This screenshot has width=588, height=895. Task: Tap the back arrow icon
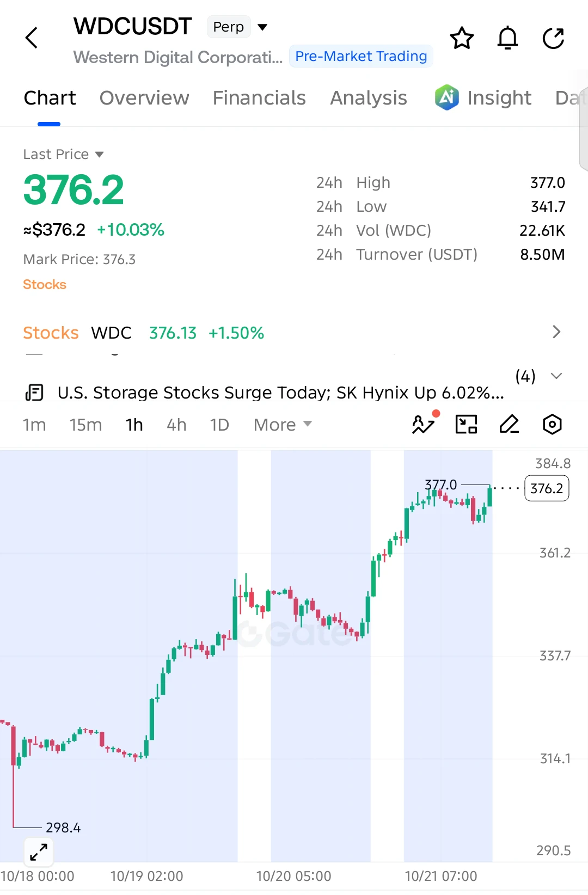point(32,38)
